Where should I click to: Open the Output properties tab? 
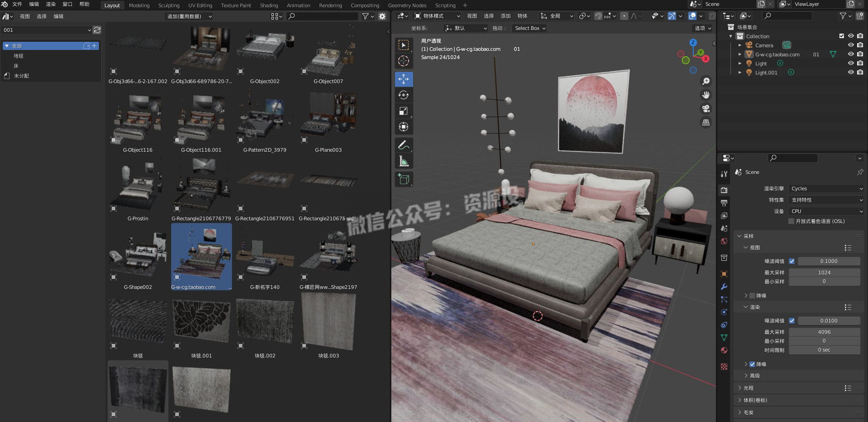click(724, 203)
